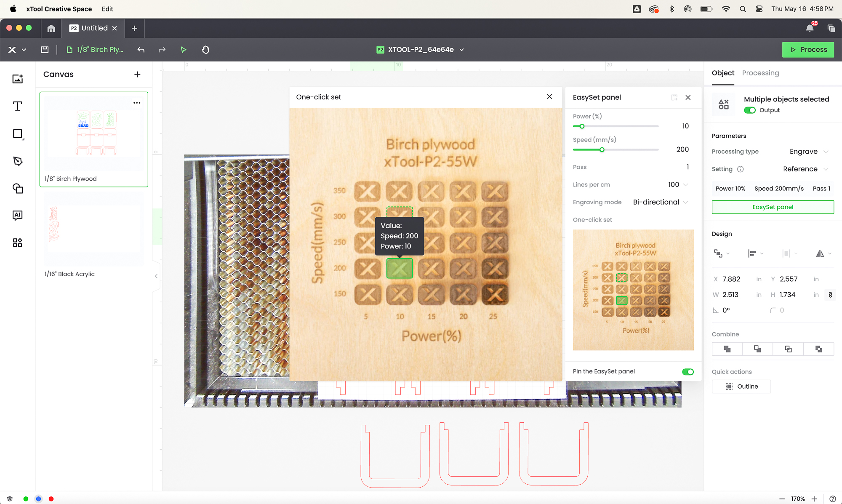
Task: Open the 1/8" Birch Ply material file
Action: click(x=95, y=50)
